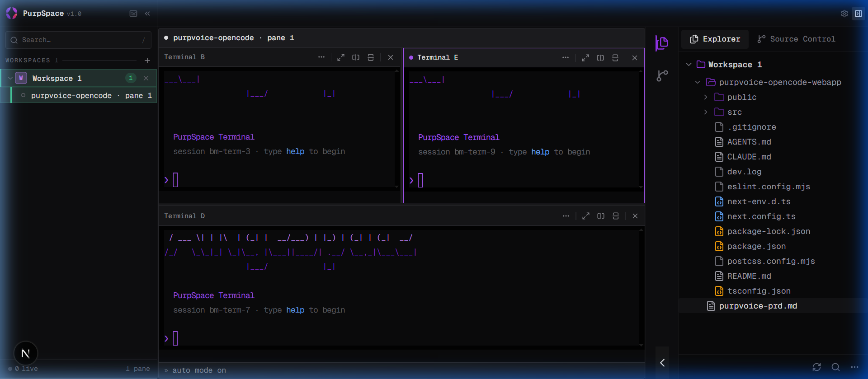This screenshot has width=868, height=379.
Task: Collapse Workspace 1 in sidebar list
Action: point(10,78)
